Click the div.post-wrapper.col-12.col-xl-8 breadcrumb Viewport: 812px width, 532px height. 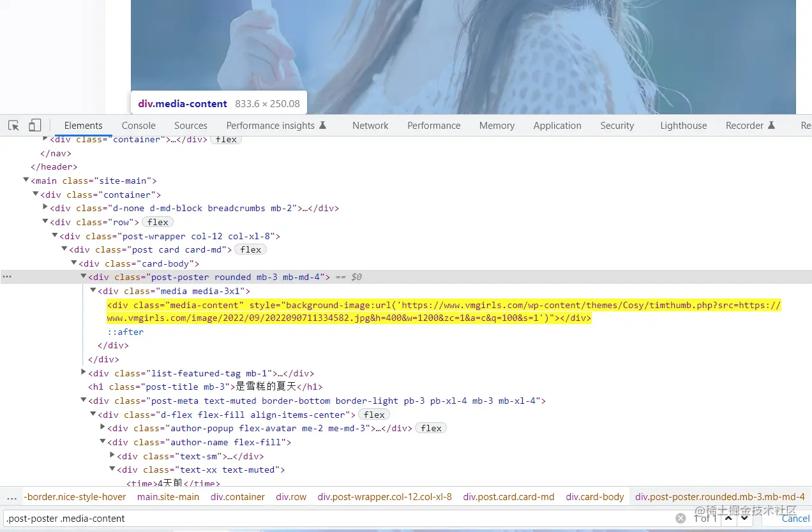pos(385,497)
